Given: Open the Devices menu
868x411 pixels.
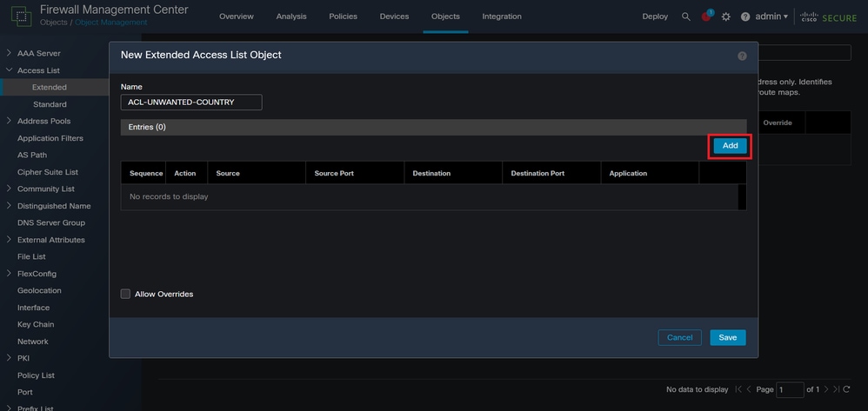Looking at the screenshot, I should click(x=394, y=17).
